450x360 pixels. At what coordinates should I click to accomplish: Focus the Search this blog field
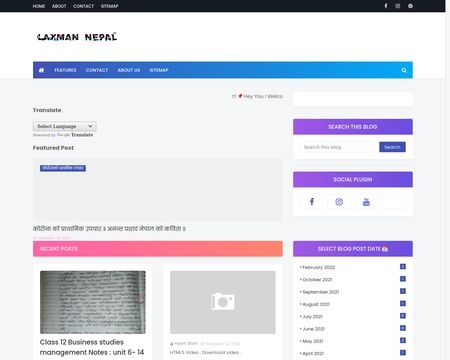coord(340,147)
